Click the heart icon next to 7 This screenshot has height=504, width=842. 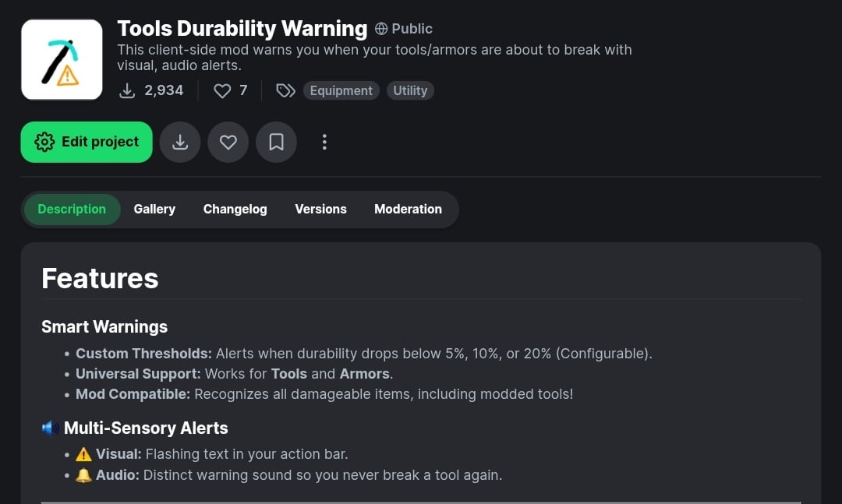tap(222, 91)
